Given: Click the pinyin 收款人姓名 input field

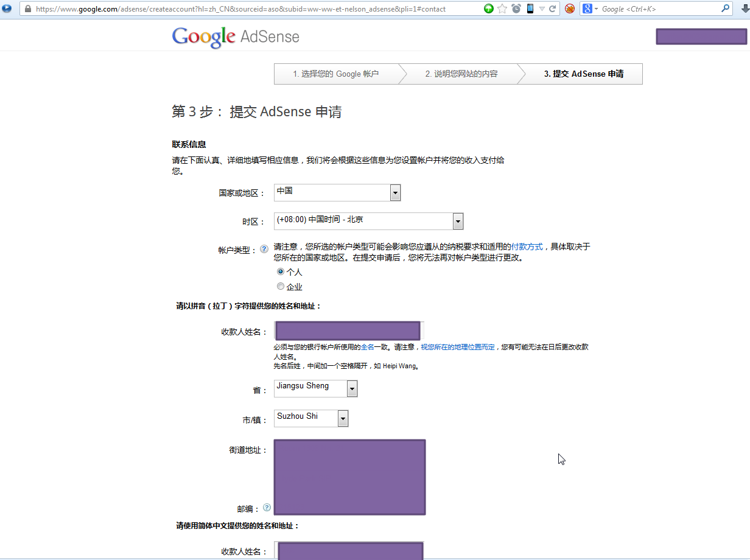Looking at the screenshot, I should [349, 331].
